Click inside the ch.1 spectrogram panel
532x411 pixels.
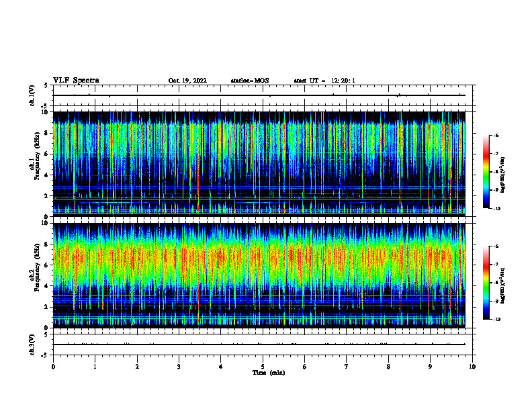(x=259, y=164)
